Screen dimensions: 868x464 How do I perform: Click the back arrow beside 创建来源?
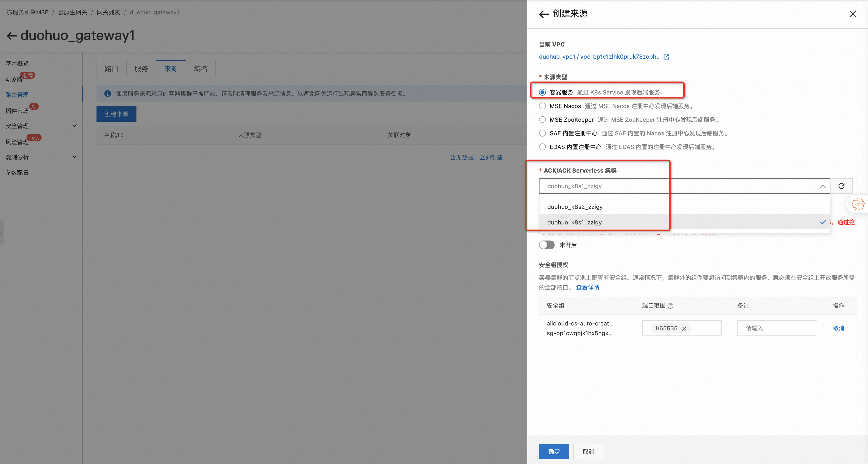[x=543, y=14]
